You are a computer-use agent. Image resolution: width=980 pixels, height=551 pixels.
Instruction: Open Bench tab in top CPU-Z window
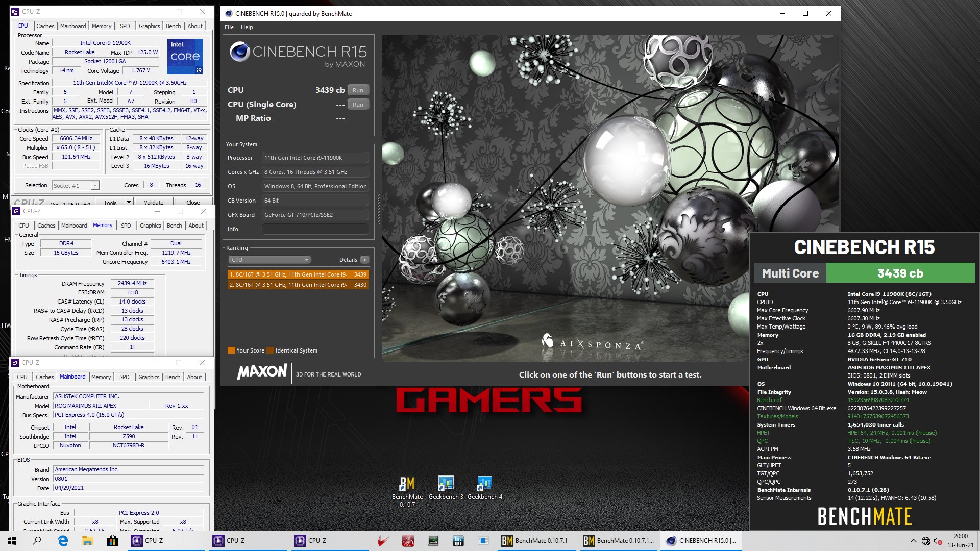[173, 26]
